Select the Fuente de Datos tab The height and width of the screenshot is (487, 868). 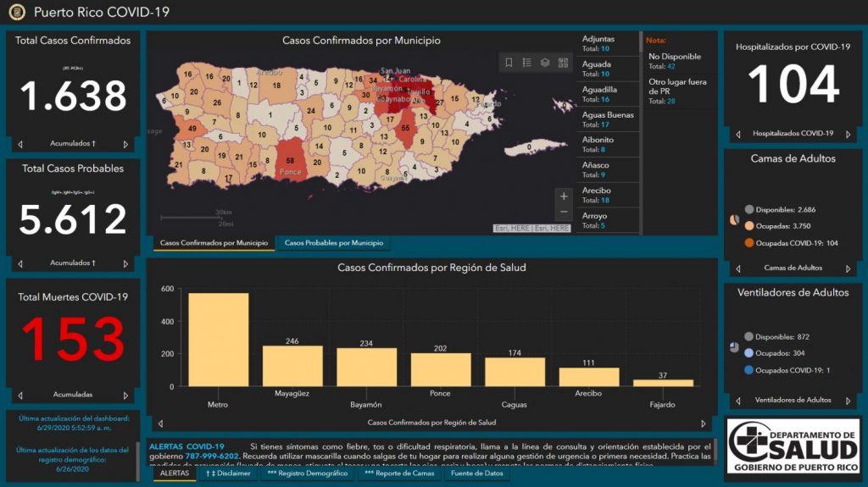click(476, 473)
